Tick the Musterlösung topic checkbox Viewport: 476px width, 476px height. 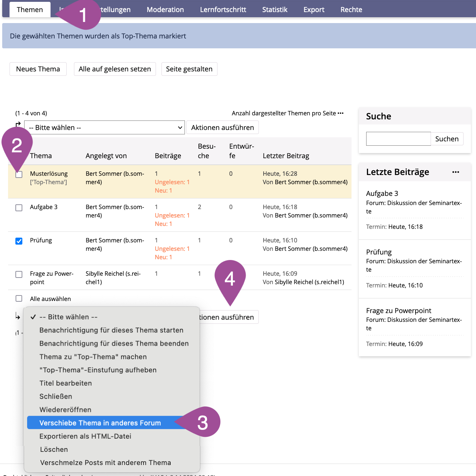[19, 175]
